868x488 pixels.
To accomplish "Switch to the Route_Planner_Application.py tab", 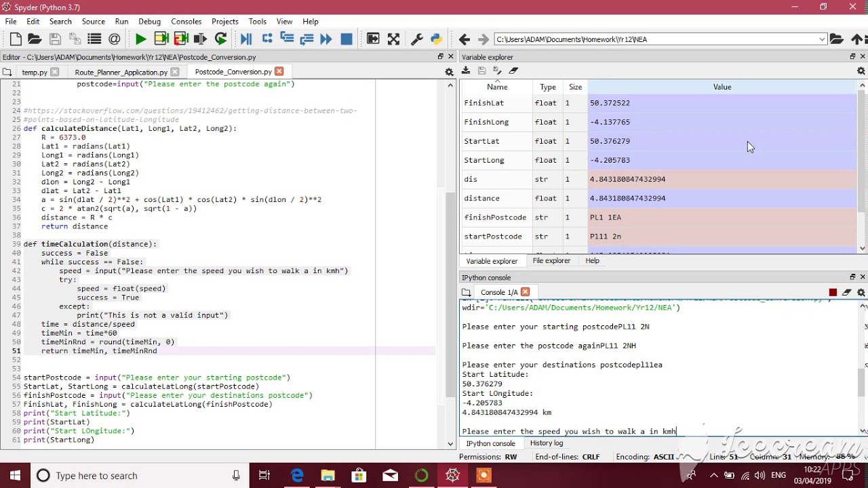I will (x=121, y=72).
